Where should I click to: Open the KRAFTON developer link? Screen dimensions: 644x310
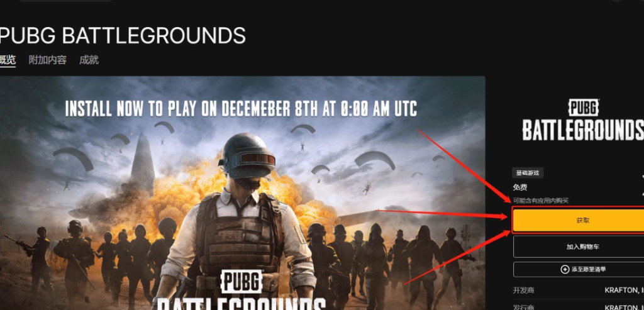tap(625, 291)
